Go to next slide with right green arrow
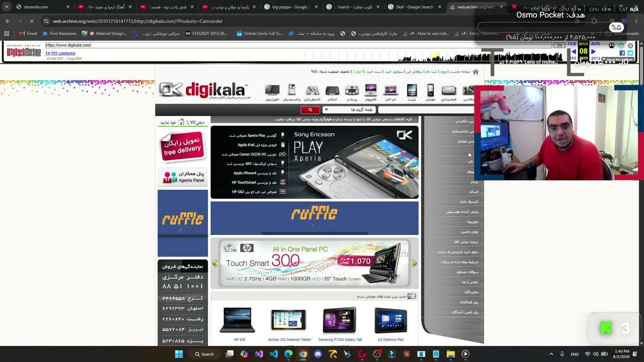The height and width of the screenshot is (362, 644). coord(414,263)
